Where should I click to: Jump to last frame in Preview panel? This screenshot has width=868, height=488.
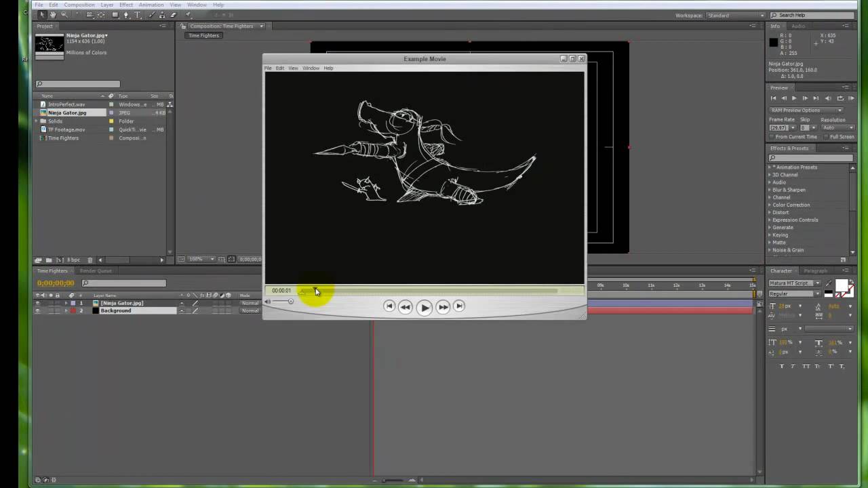click(816, 98)
